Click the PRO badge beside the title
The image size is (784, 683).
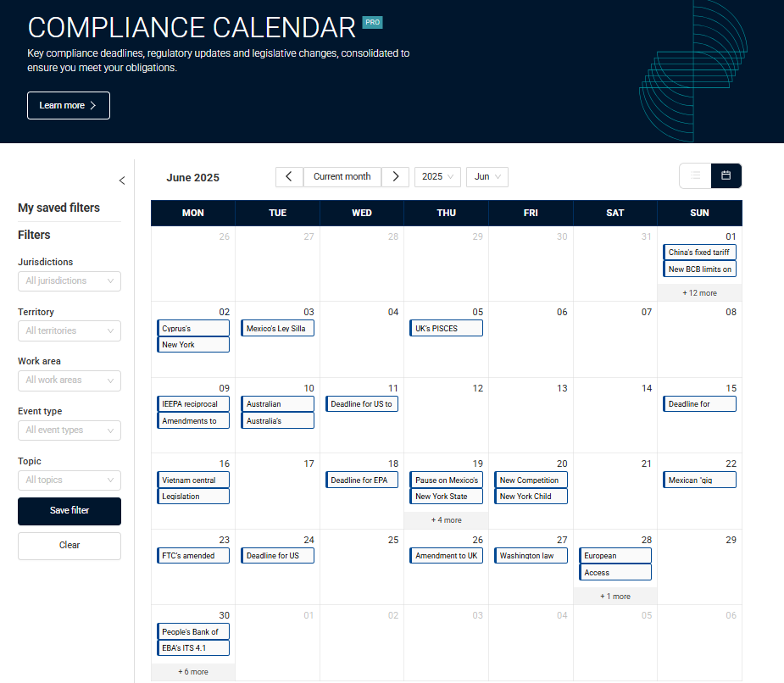[x=372, y=22]
